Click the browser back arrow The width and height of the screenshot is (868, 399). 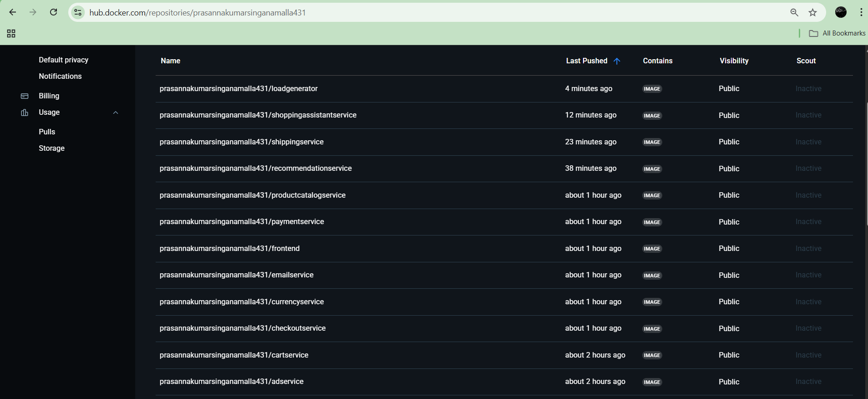[x=13, y=12]
